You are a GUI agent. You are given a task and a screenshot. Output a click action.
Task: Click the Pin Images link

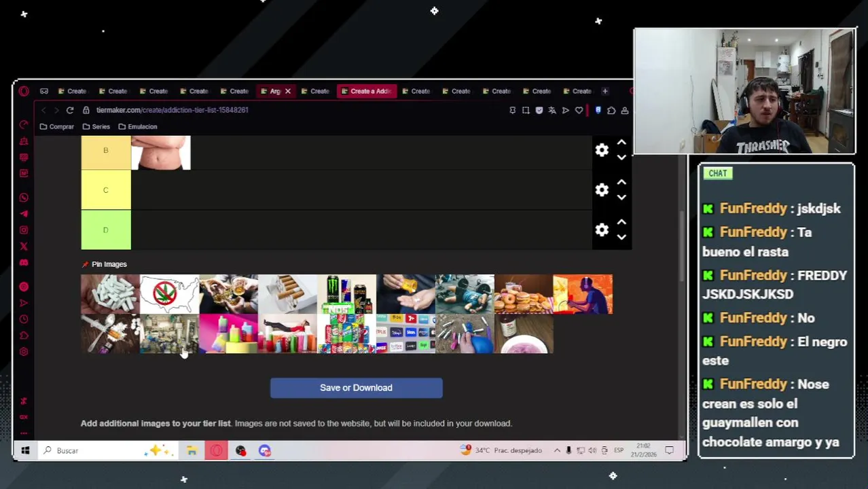104,264
